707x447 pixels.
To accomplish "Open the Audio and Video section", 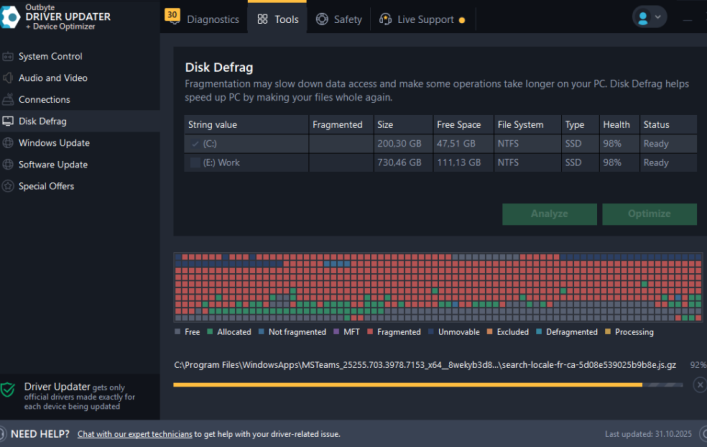I will tap(52, 78).
